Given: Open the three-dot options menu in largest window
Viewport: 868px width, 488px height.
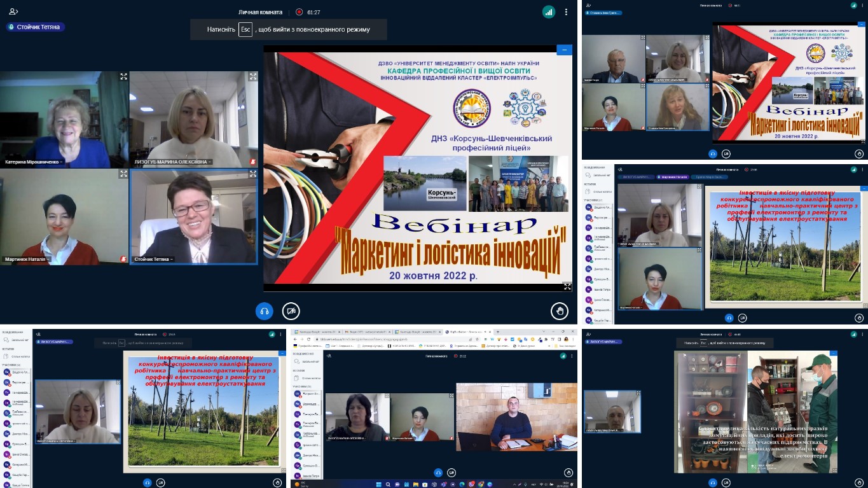Looking at the screenshot, I should [x=566, y=12].
